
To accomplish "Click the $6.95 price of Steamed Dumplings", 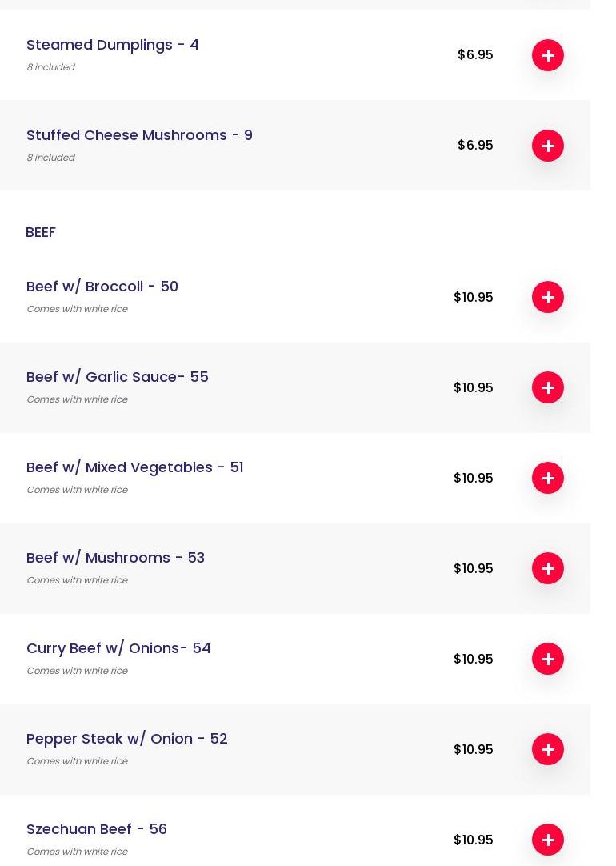I will click(475, 55).
